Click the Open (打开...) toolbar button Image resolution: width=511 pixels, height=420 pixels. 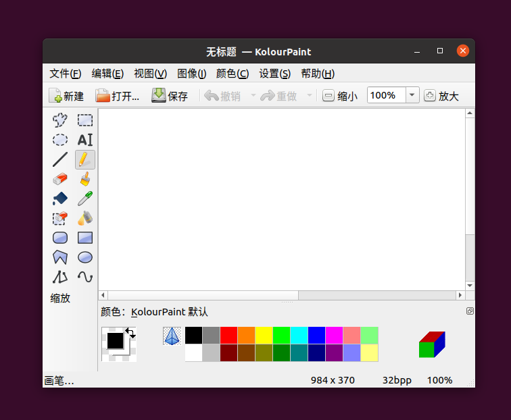point(118,96)
